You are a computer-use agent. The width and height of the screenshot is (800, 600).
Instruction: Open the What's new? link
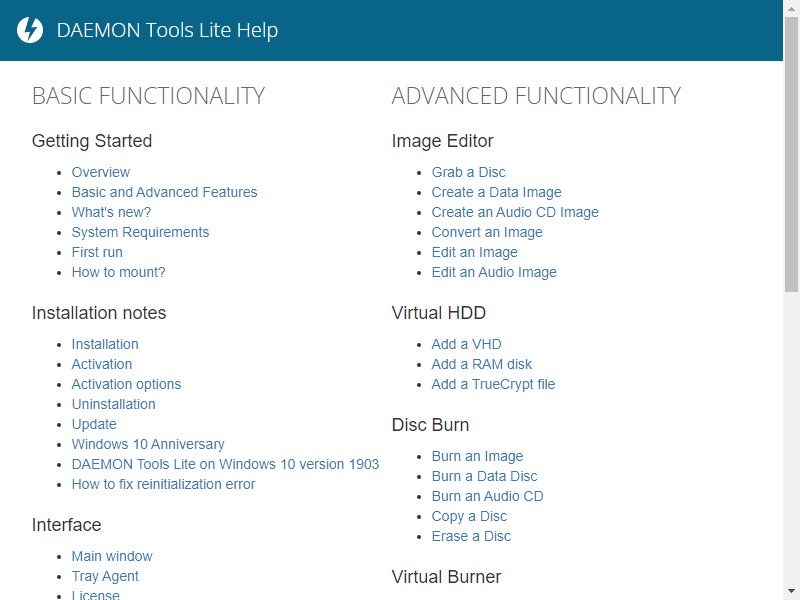[x=111, y=212]
